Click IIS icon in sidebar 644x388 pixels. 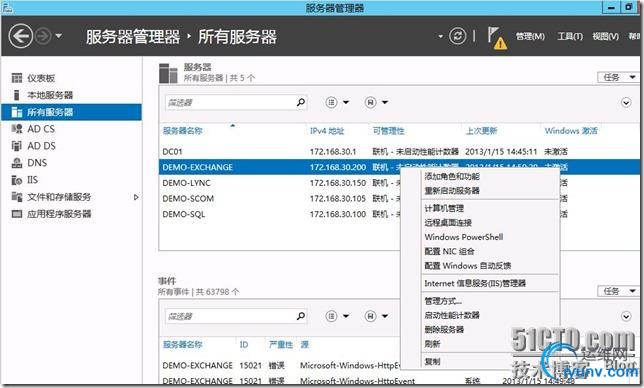(x=17, y=180)
